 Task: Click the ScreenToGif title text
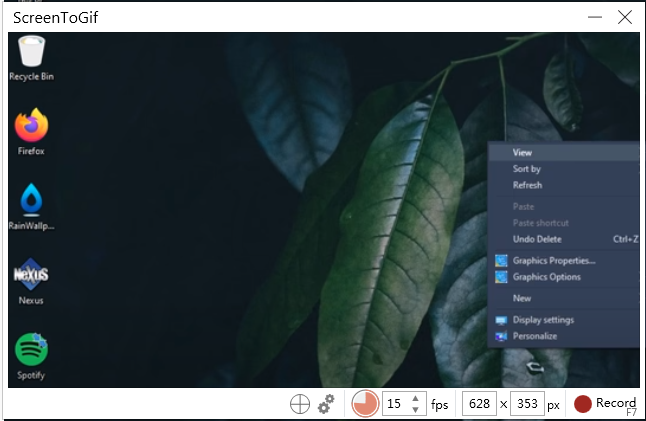pyautogui.click(x=56, y=18)
